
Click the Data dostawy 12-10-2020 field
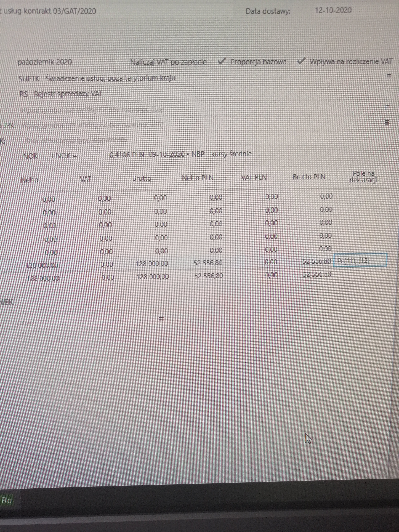pos(333,11)
